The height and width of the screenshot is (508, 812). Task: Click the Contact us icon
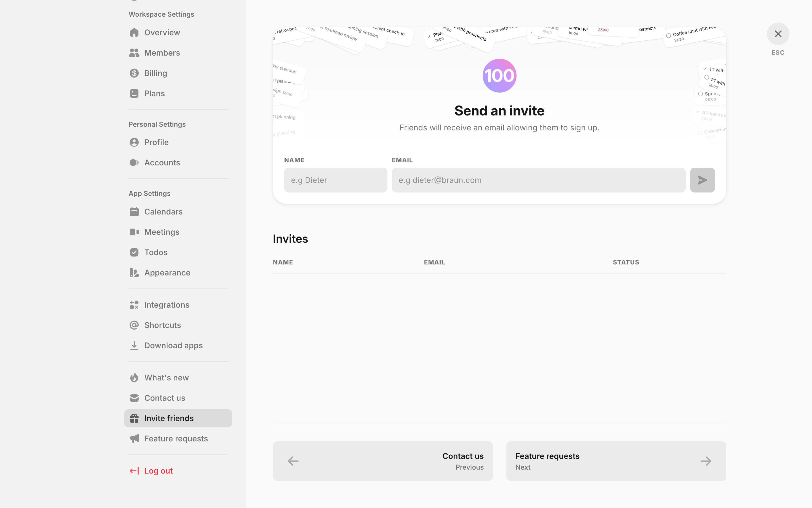pos(134,398)
